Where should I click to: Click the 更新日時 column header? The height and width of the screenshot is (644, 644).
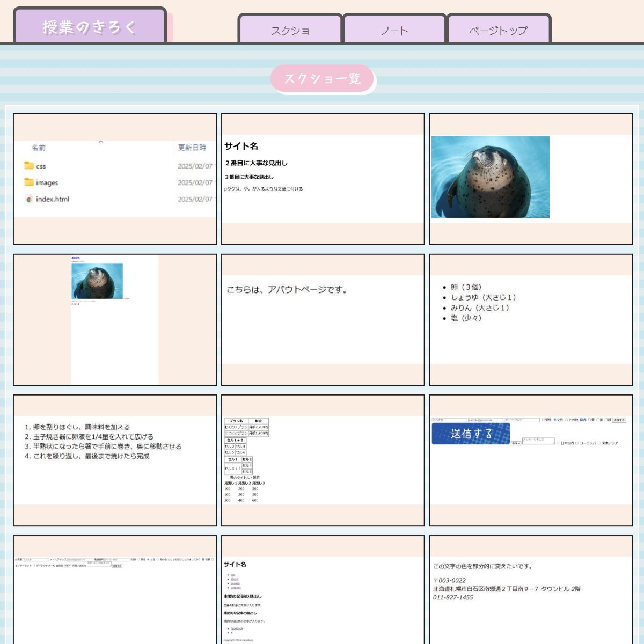[x=192, y=148]
